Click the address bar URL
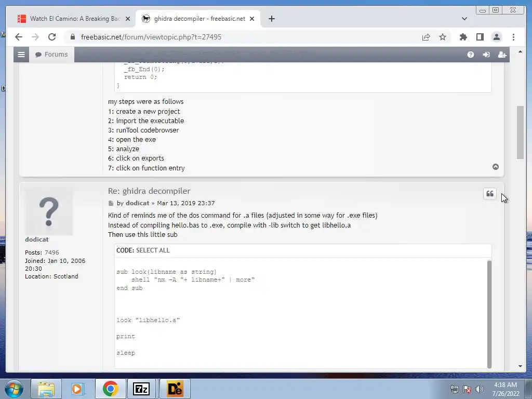 tap(151, 37)
